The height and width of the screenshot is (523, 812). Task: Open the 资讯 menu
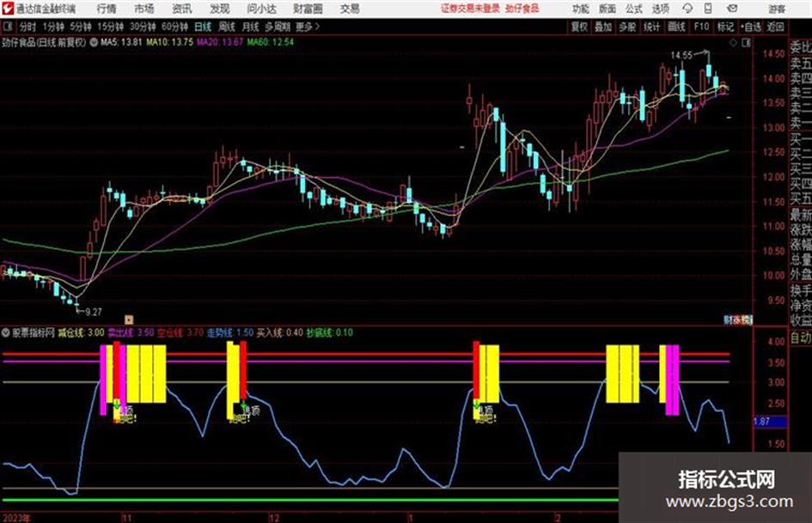click(182, 9)
